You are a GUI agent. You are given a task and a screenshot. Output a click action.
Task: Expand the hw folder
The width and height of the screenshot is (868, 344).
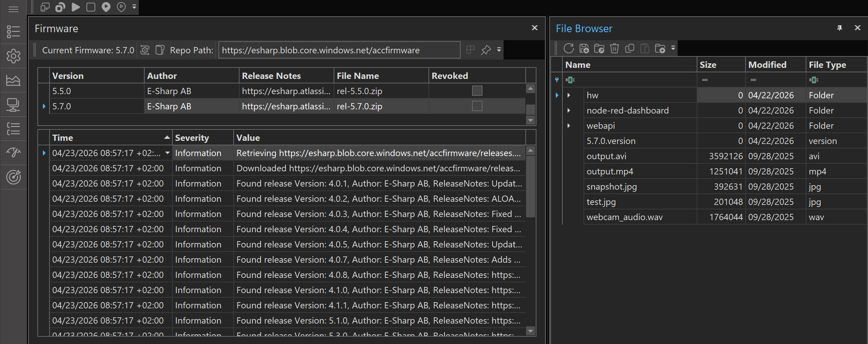pos(569,95)
